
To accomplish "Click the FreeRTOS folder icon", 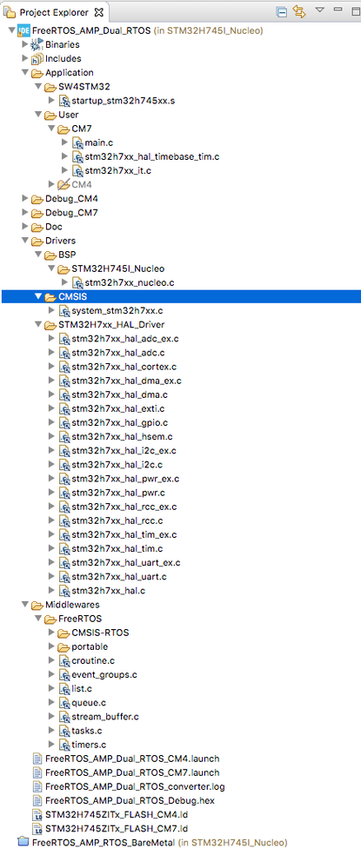I will (50, 619).
